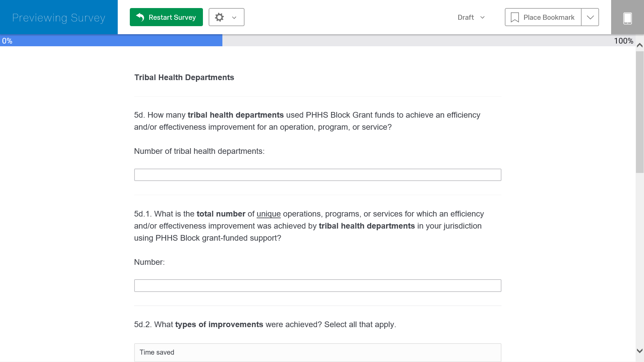
Task: Click the Tribal Health Departments heading
Action: tap(184, 77)
